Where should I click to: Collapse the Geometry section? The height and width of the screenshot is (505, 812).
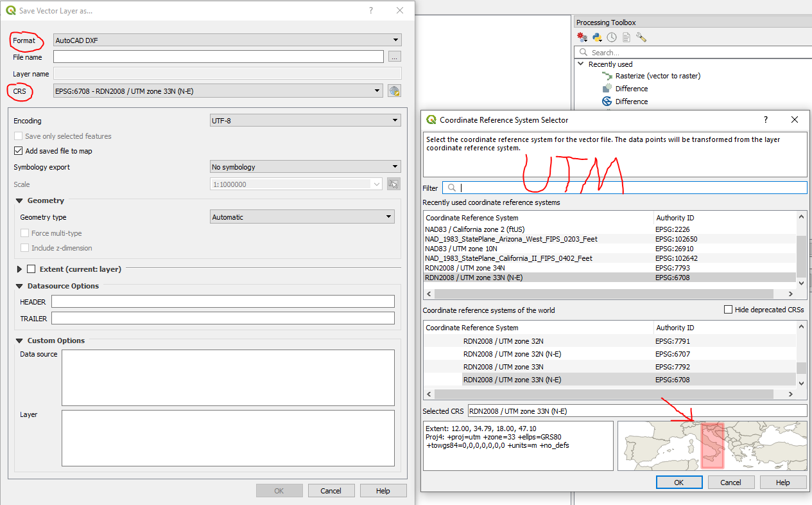click(19, 201)
